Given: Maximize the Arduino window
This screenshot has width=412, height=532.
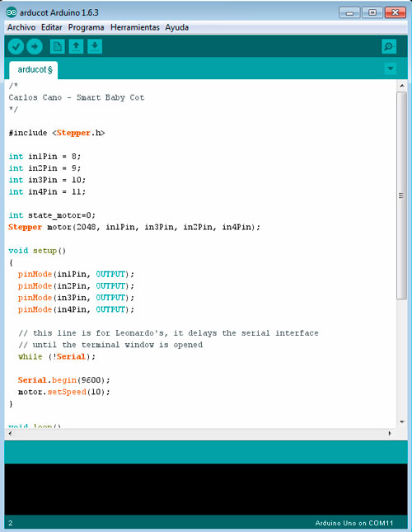Looking at the screenshot, I should point(372,12).
